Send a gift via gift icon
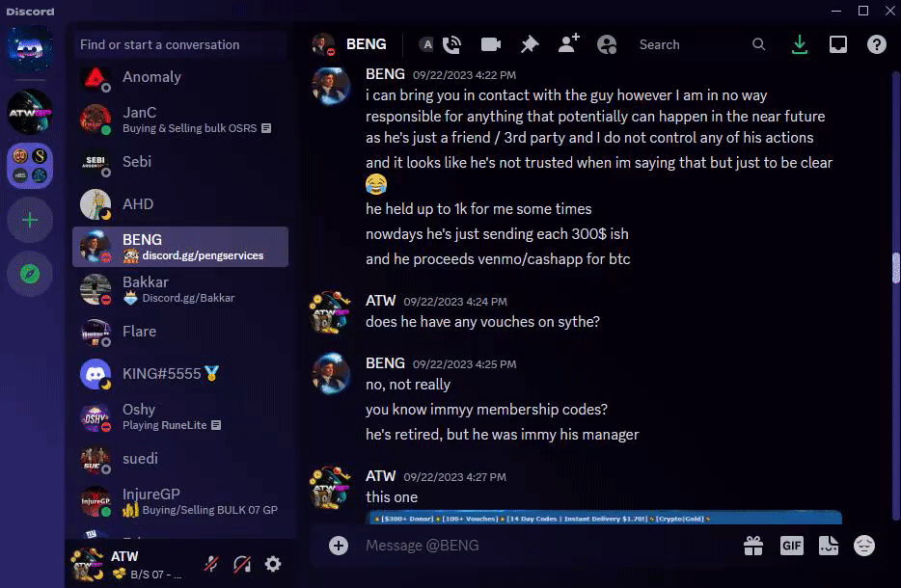This screenshot has height=588, width=901. click(752, 546)
